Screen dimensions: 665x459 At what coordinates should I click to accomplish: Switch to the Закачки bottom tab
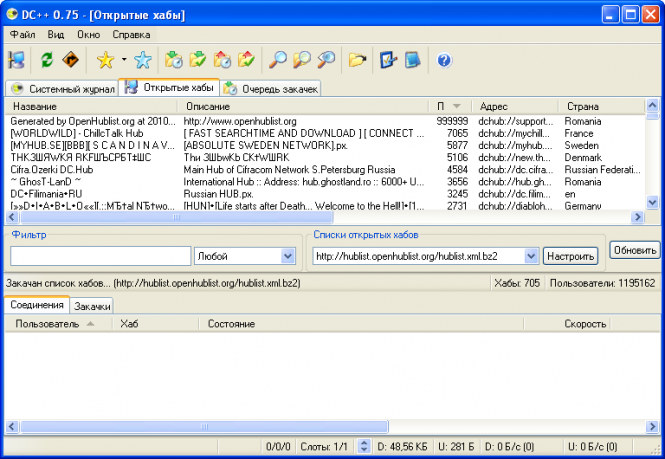[92, 306]
